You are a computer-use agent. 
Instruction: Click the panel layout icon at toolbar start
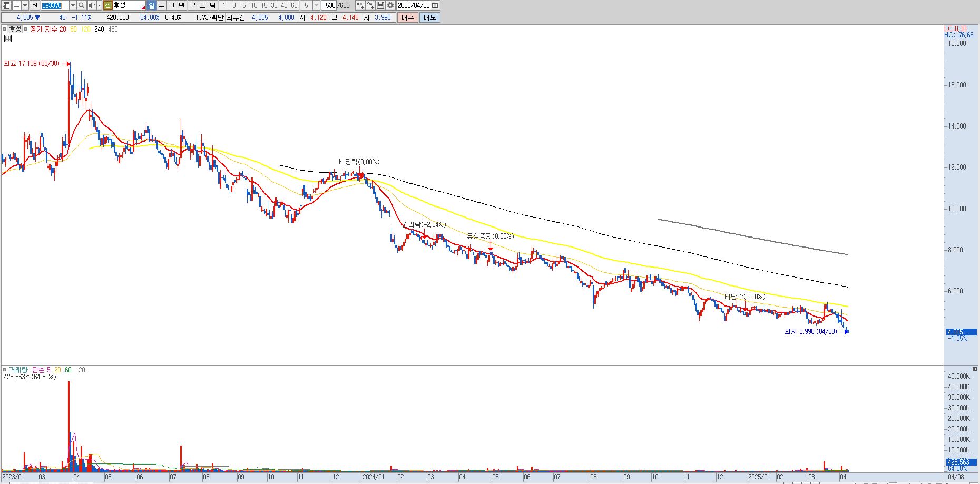pyautogui.click(x=6, y=5)
